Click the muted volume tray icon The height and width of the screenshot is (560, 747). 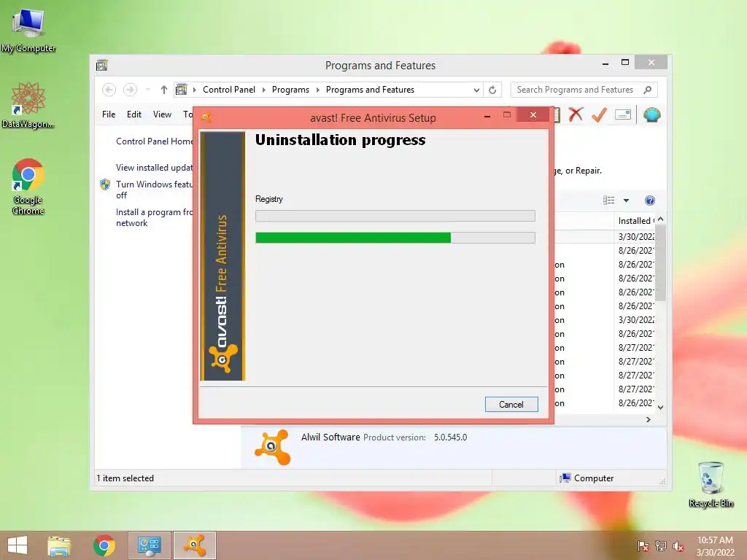[678, 546]
